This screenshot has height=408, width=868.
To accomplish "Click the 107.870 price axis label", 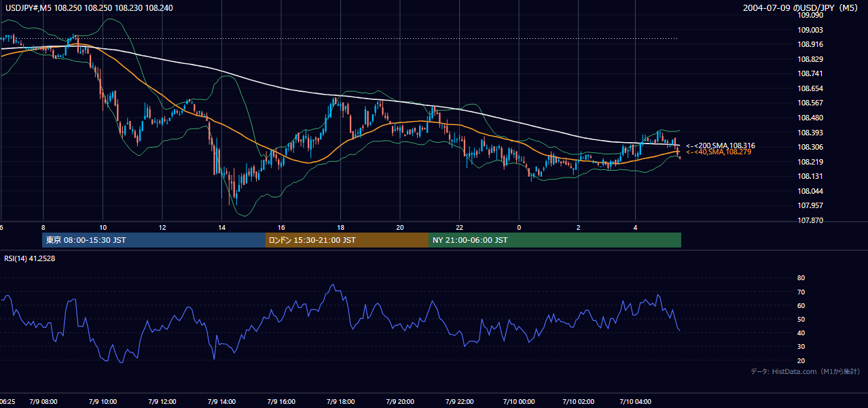I will tap(810, 220).
